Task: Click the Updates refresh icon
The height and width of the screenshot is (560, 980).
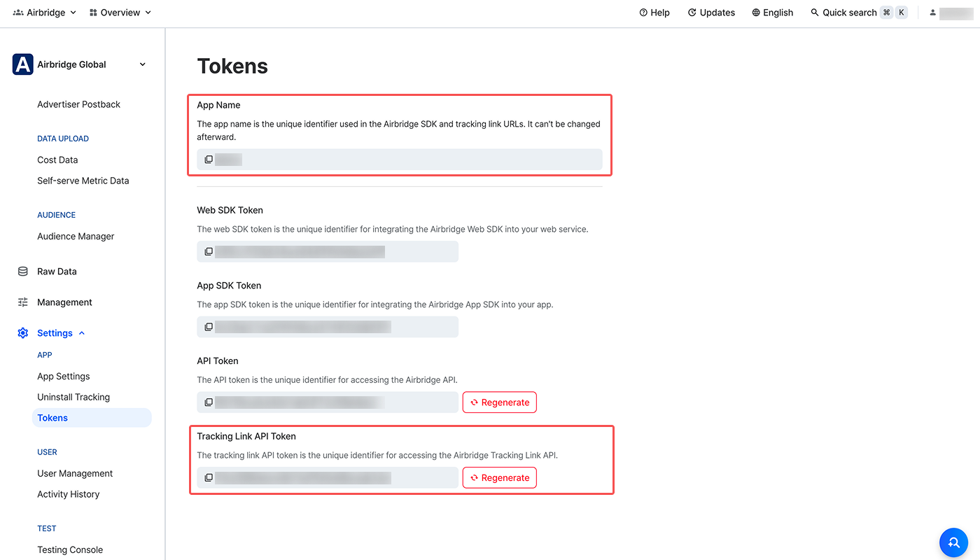Action: [692, 13]
